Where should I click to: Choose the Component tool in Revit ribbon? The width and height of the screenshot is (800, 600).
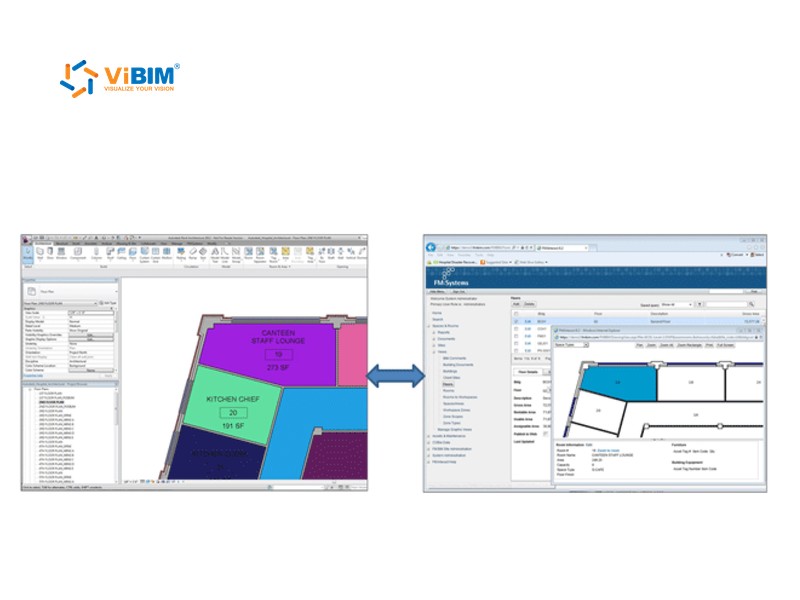tap(78, 254)
